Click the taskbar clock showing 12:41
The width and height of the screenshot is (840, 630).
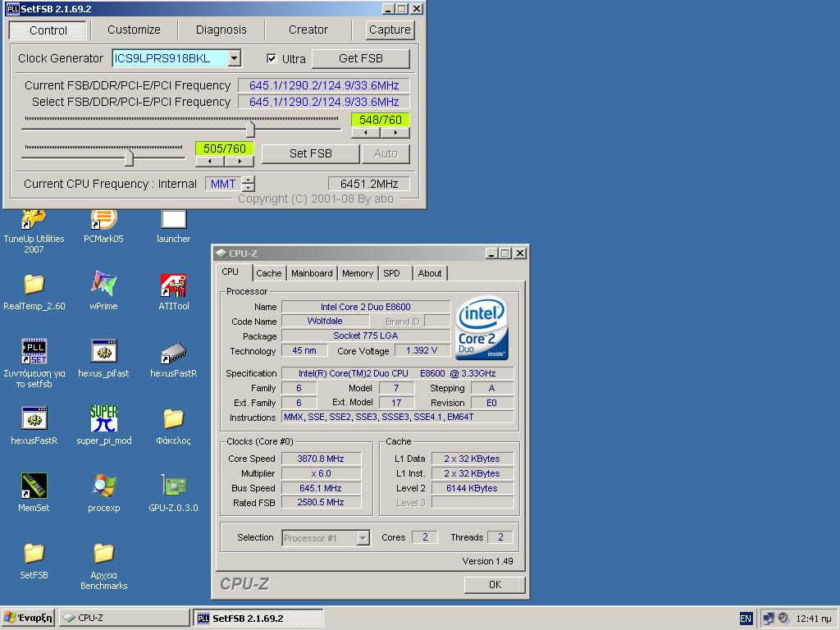(813, 619)
